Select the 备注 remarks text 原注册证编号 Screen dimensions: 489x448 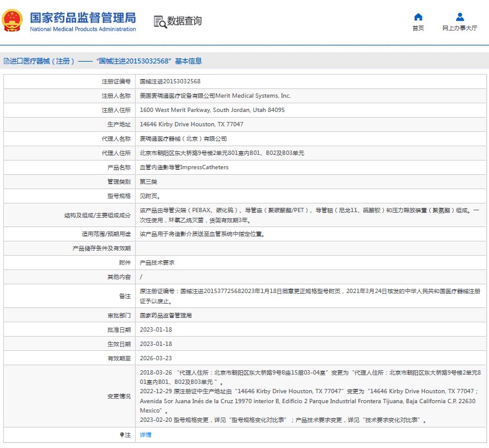(310, 296)
